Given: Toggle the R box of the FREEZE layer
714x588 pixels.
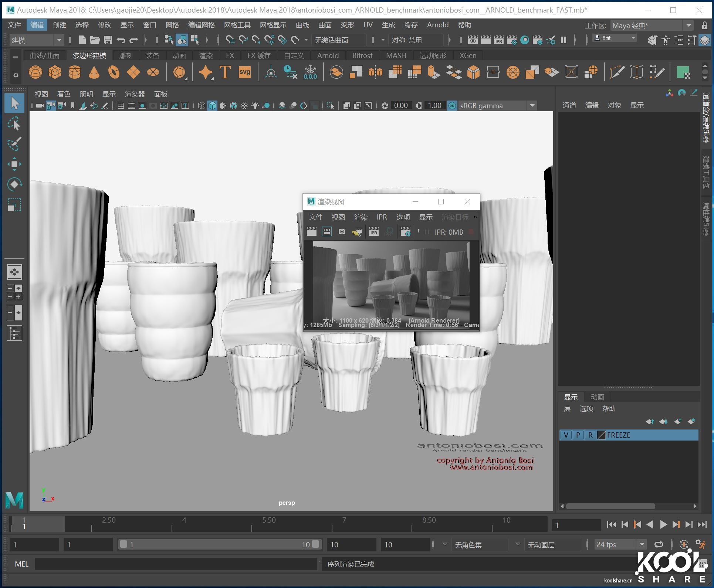Looking at the screenshot, I should (x=590, y=435).
